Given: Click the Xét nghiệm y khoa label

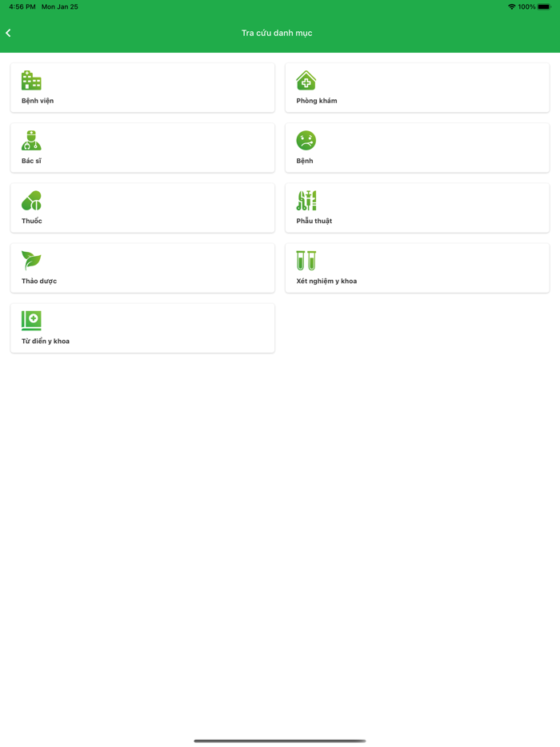Looking at the screenshot, I should 326,281.
